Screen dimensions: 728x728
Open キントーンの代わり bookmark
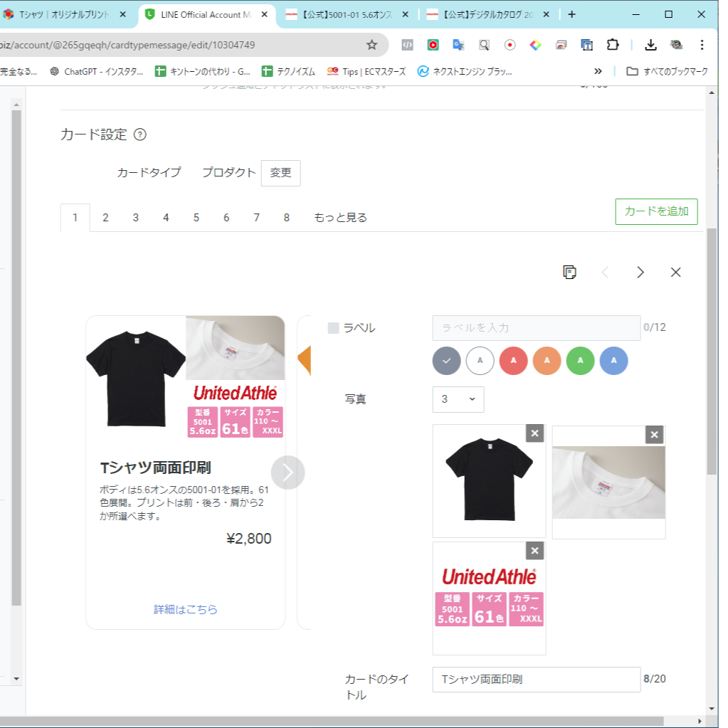202,71
